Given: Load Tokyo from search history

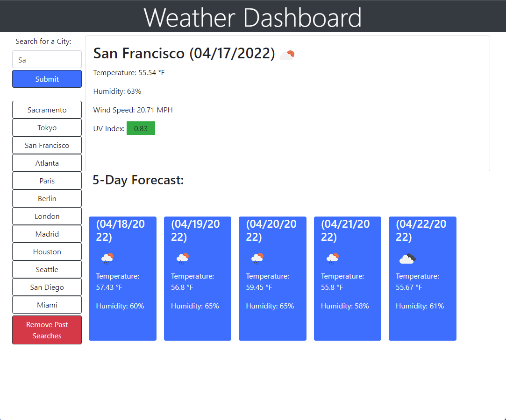Looking at the screenshot, I should pos(47,127).
